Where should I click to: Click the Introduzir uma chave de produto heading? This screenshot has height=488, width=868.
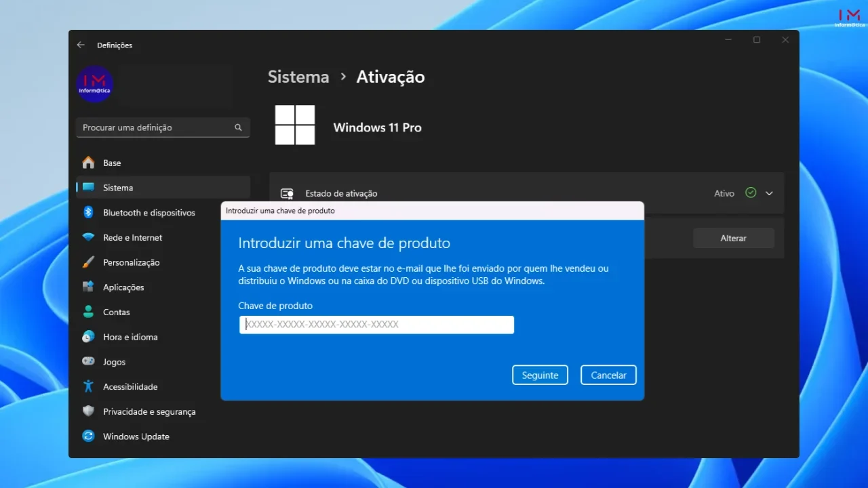344,243
